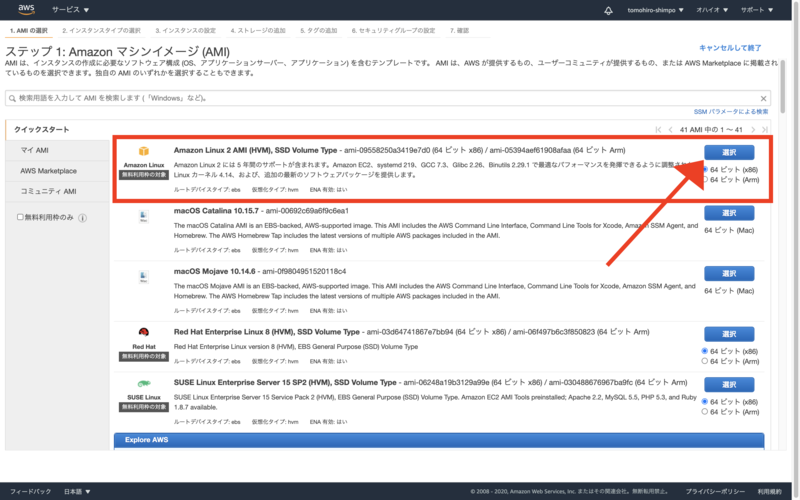800x500 pixels.
Task: Click the キャンセルして終了 link
Action: pos(730,48)
